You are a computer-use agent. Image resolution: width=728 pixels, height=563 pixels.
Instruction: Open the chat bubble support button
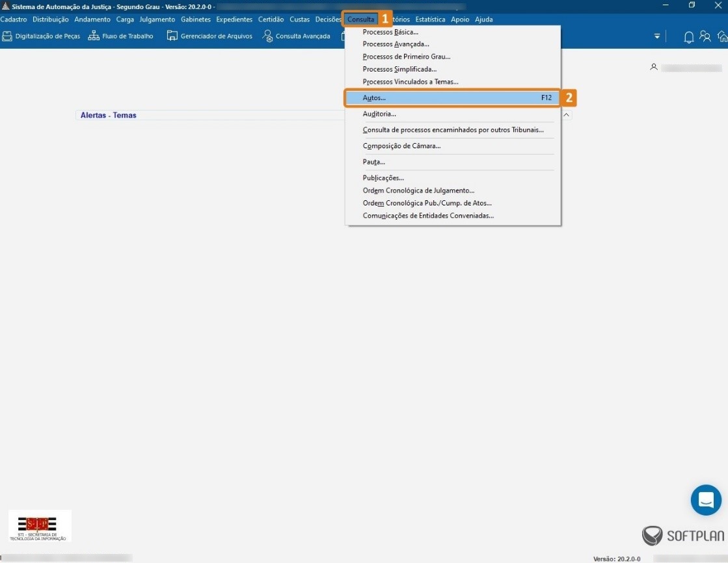(x=706, y=500)
